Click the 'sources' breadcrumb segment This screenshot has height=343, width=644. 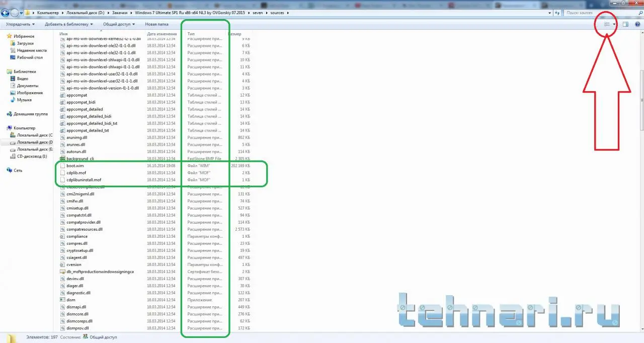pos(277,13)
